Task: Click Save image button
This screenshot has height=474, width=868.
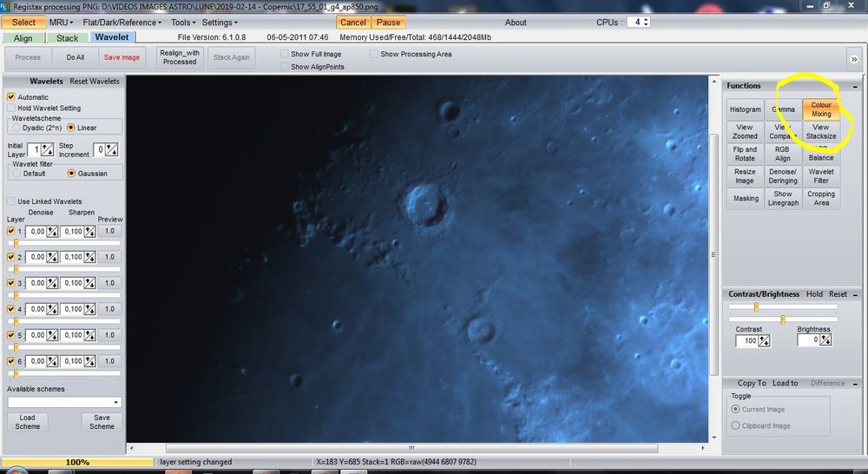Action: [122, 57]
